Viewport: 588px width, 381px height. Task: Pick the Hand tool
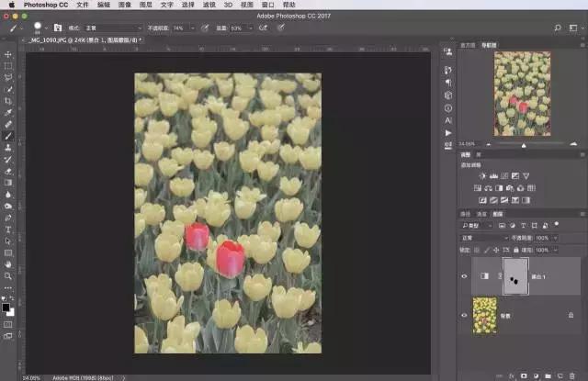[x=8, y=264]
